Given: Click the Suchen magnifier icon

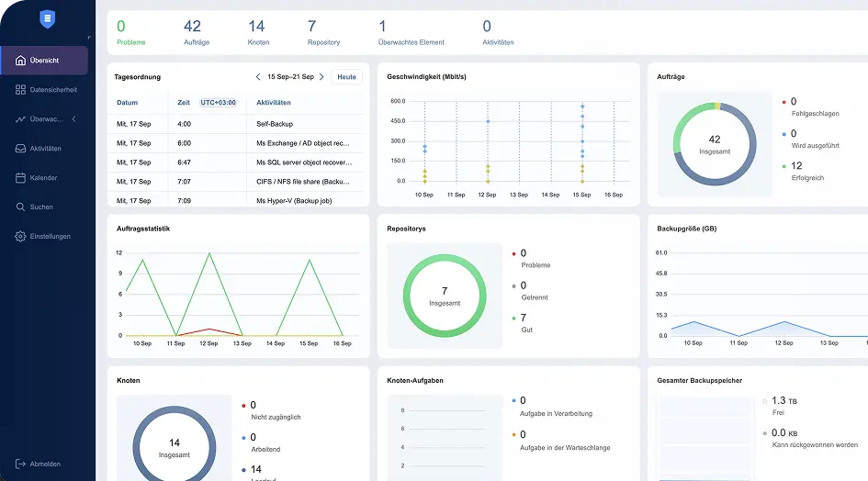Looking at the screenshot, I should pyautogui.click(x=20, y=207).
